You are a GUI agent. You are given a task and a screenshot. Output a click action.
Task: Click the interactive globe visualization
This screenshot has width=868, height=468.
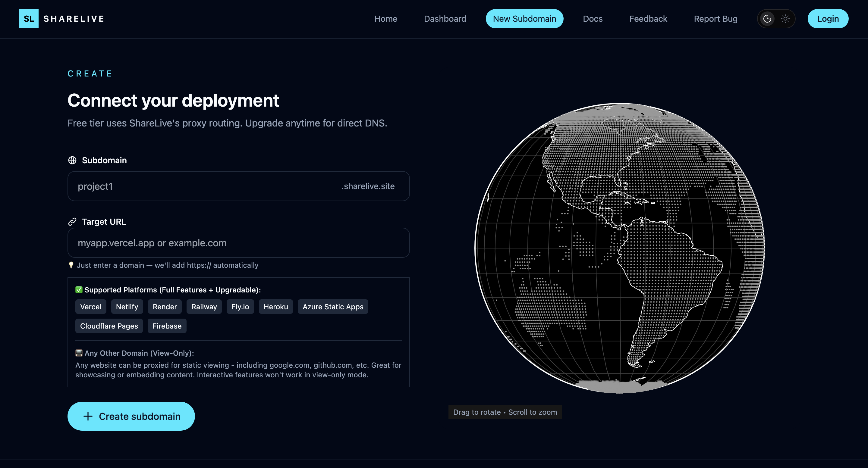pos(619,248)
